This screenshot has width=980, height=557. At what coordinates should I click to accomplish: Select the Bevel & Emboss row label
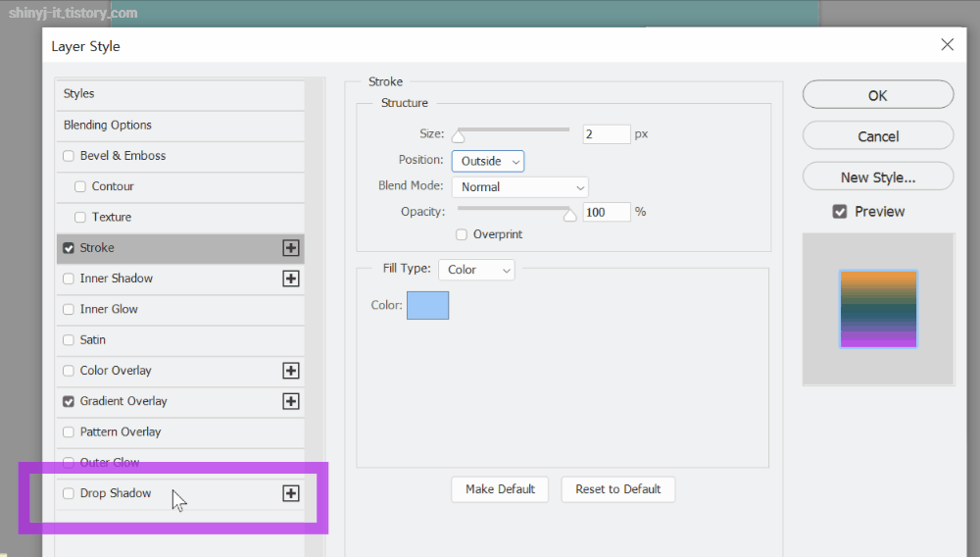[122, 156]
